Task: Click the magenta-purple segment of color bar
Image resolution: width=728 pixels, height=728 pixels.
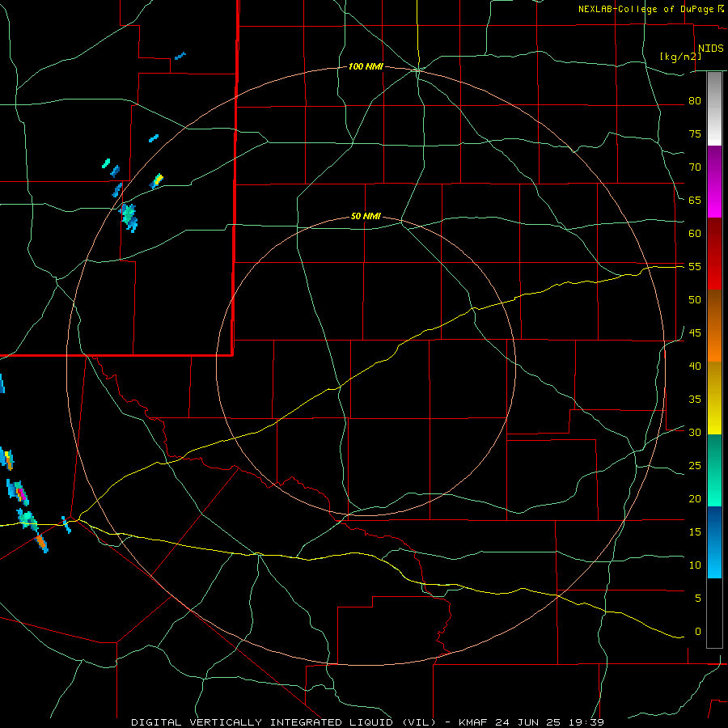Action: (x=714, y=181)
